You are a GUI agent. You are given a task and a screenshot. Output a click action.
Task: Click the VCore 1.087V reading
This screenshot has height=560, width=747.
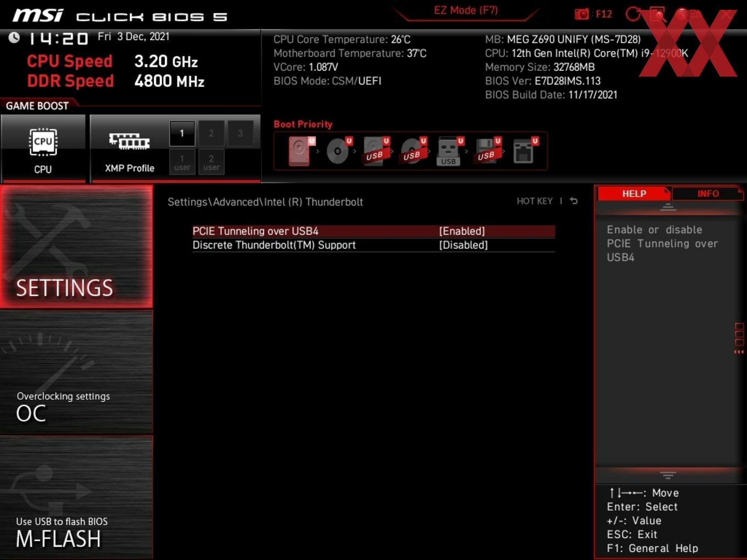click(305, 67)
